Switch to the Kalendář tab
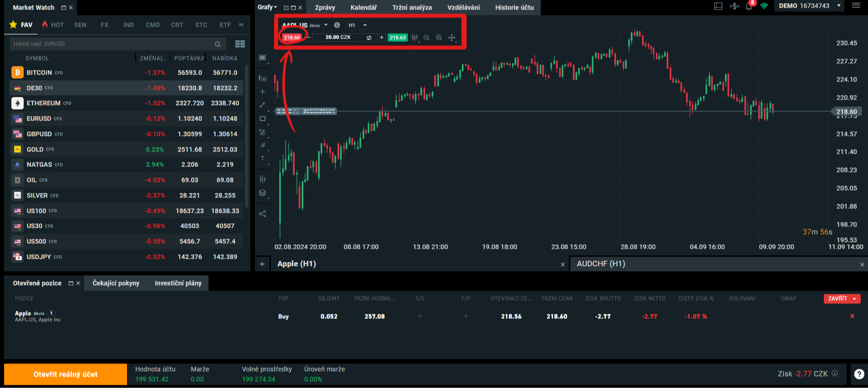Screen dimensions: 868x388 (x=363, y=7)
